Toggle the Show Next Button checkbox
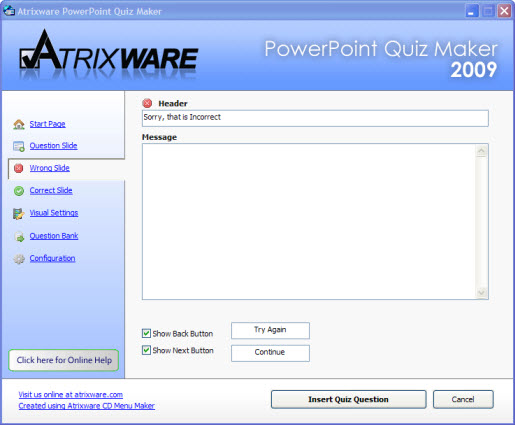 pyautogui.click(x=146, y=350)
